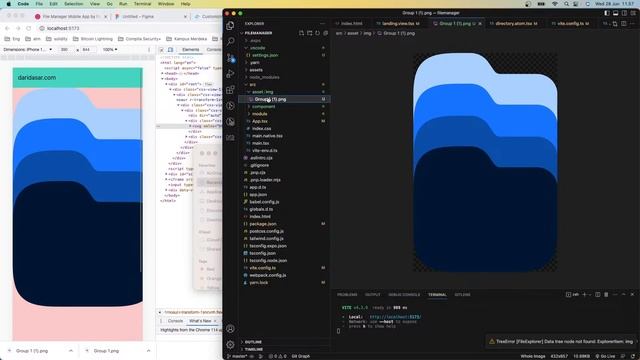Open the Selection menu in the macOS menu bar
This screenshot has height=360, width=640.
73,4
